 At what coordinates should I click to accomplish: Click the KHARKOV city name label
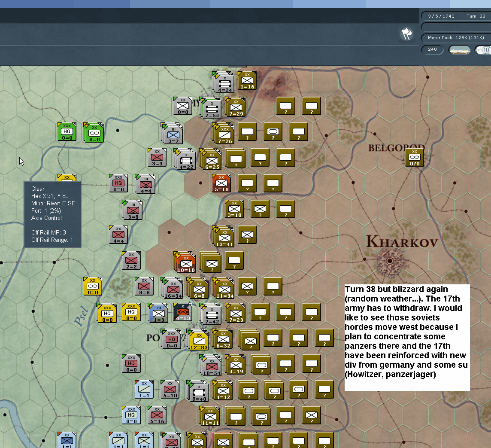point(402,241)
